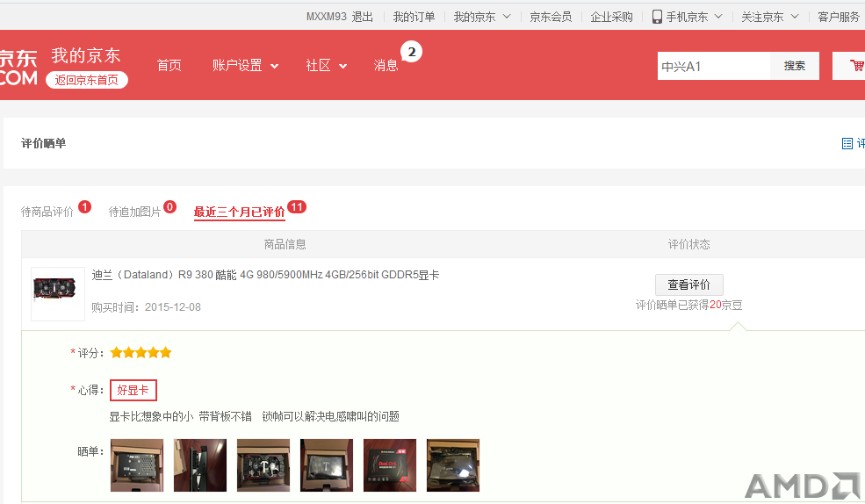Open the 企业采购 link
The height and width of the screenshot is (504, 865).
pos(611,17)
